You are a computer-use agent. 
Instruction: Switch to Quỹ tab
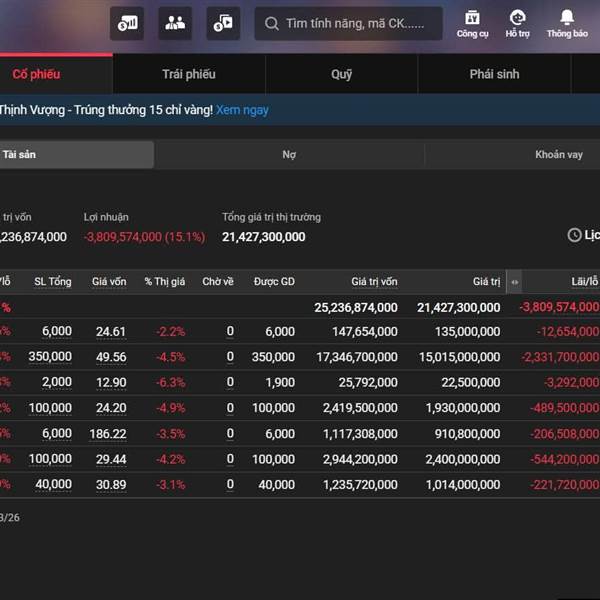(x=342, y=74)
